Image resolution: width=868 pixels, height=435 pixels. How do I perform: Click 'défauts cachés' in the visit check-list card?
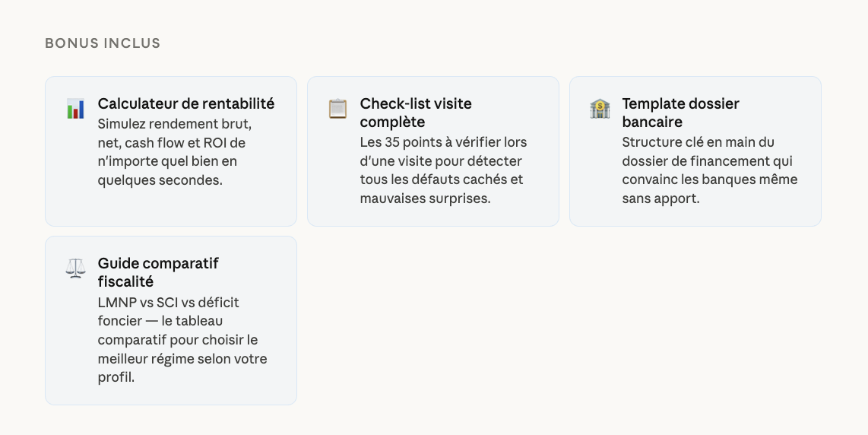point(464,179)
